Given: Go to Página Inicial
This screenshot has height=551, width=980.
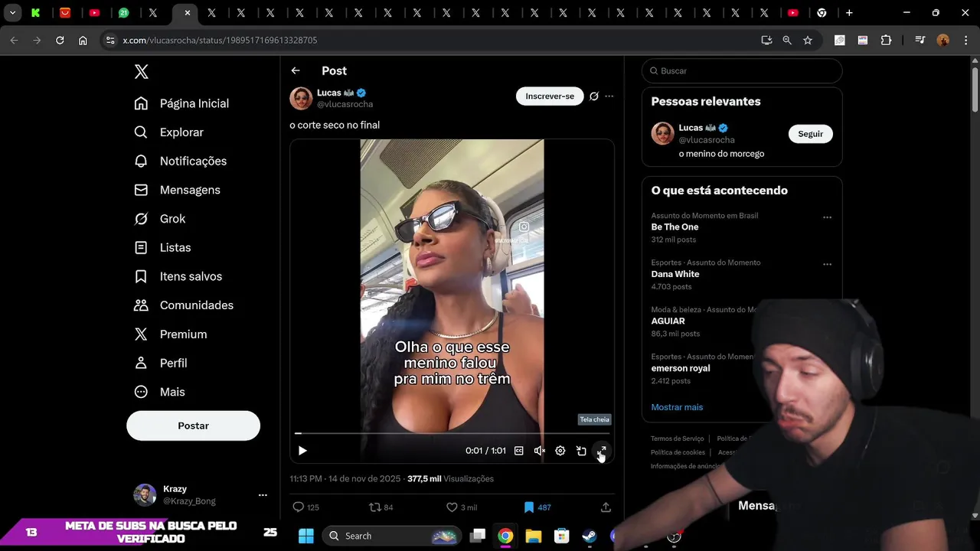Looking at the screenshot, I should coord(181,103).
